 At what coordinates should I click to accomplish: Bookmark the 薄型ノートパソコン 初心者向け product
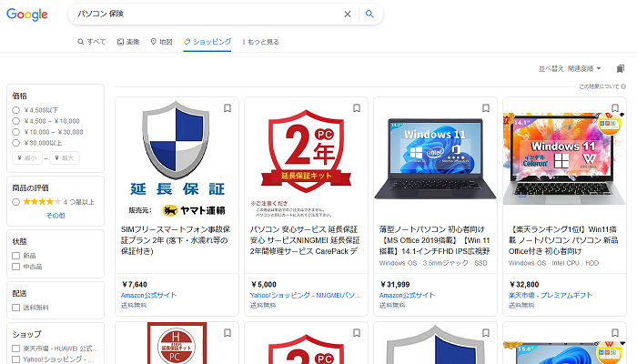pyautogui.click(x=486, y=108)
